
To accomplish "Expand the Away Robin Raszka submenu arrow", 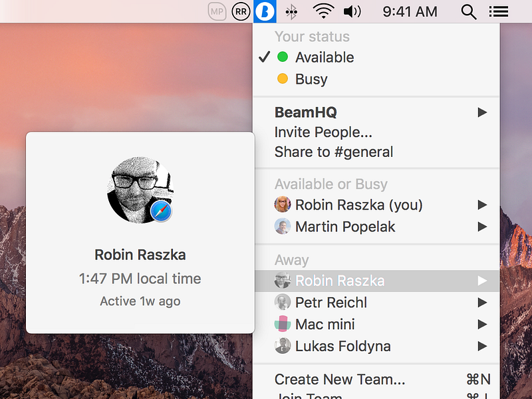I will tap(482, 281).
